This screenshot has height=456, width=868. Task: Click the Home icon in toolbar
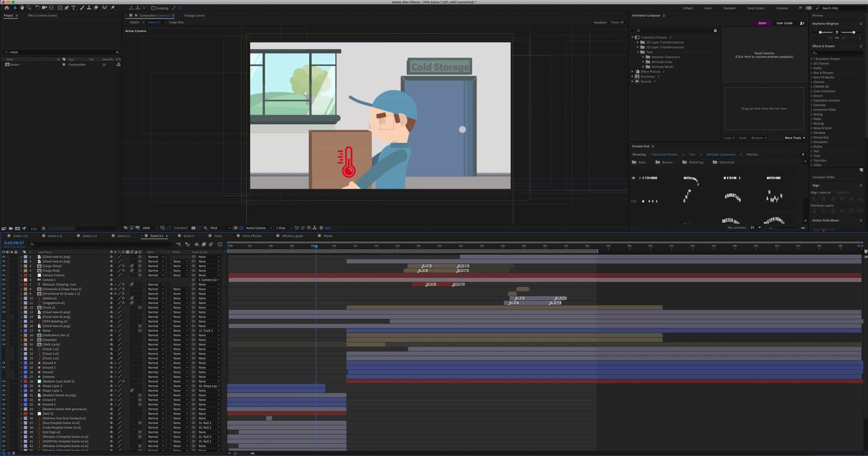tap(7, 8)
